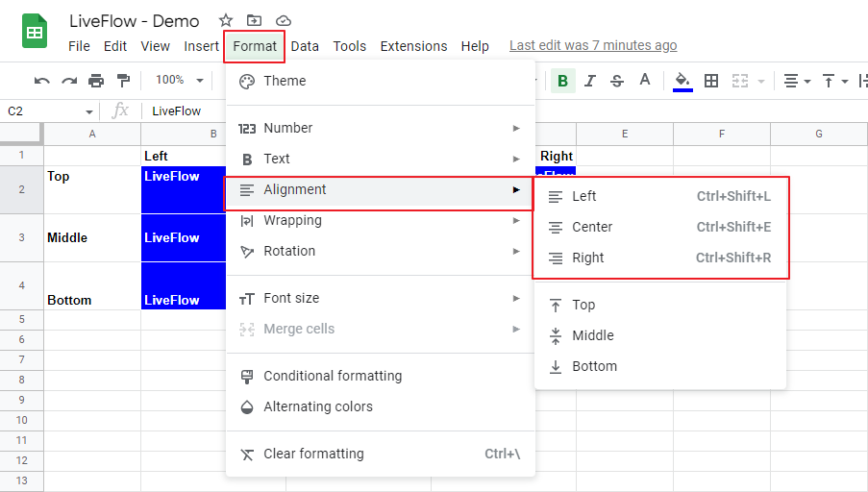The height and width of the screenshot is (492, 868).
Task: Expand the Rotation submenu
Action: point(381,251)
